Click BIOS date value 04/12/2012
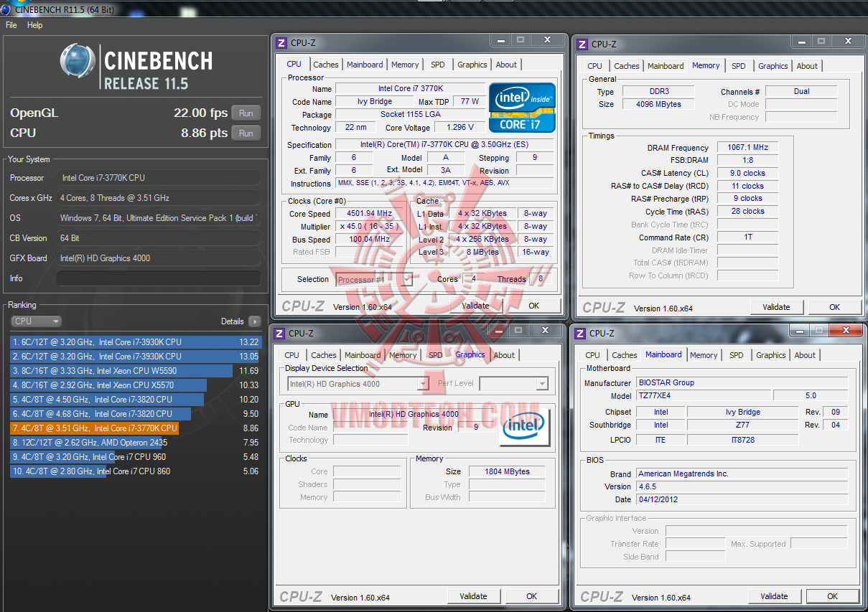Viewport: 868px width, 612px height. (742, 499)
